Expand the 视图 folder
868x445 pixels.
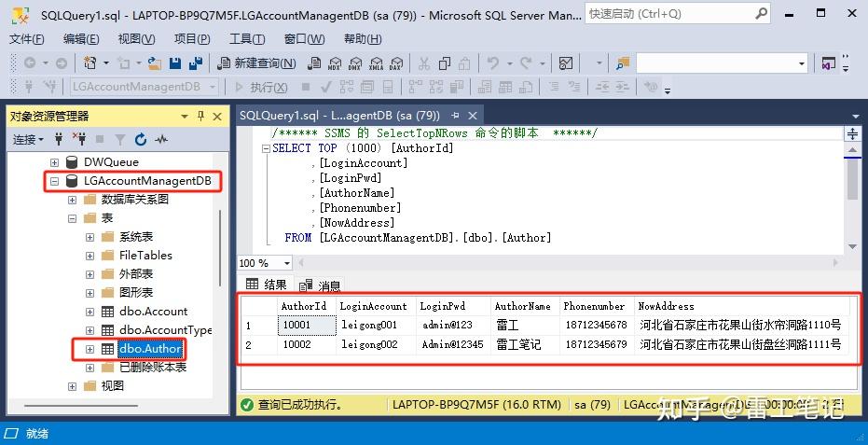point(72,386)
